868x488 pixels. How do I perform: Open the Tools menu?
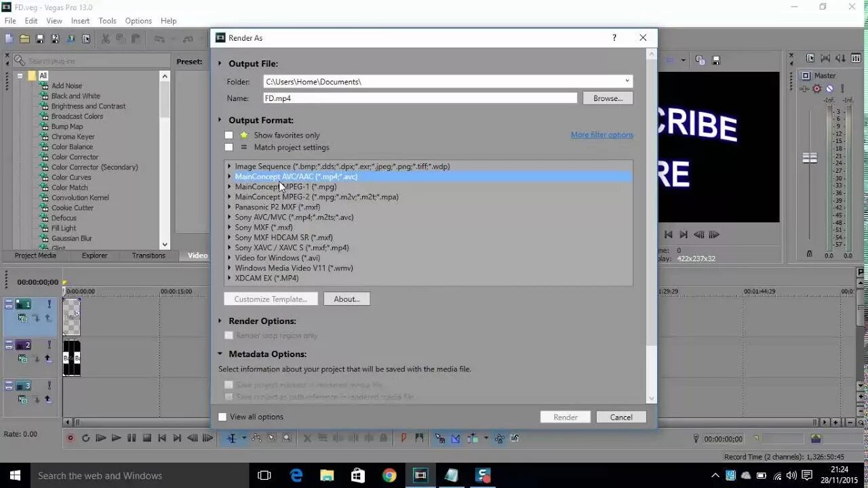tap(108, 21)
